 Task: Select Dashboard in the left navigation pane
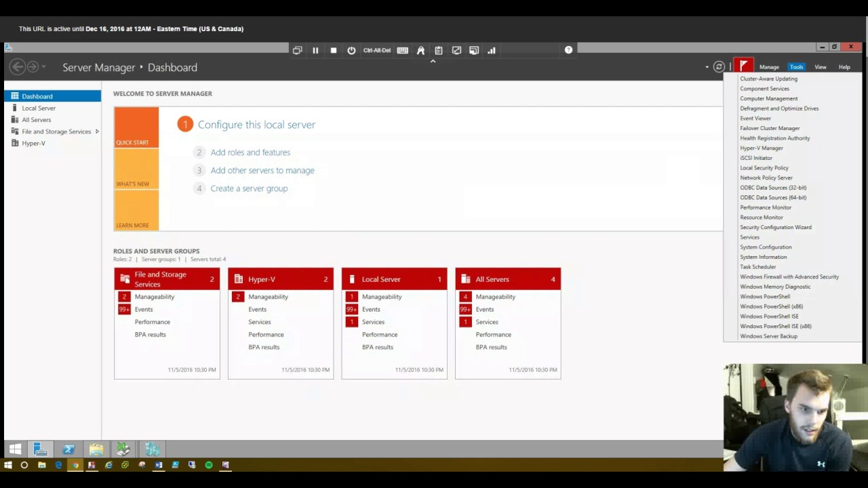pyautogui.click(x=52, y=96)
